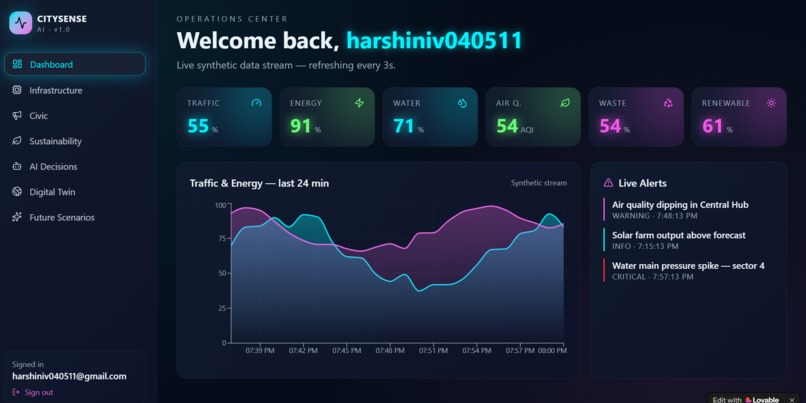806x403 pixels.
Task: Click the Sign out link
Action: coord(33,392)
